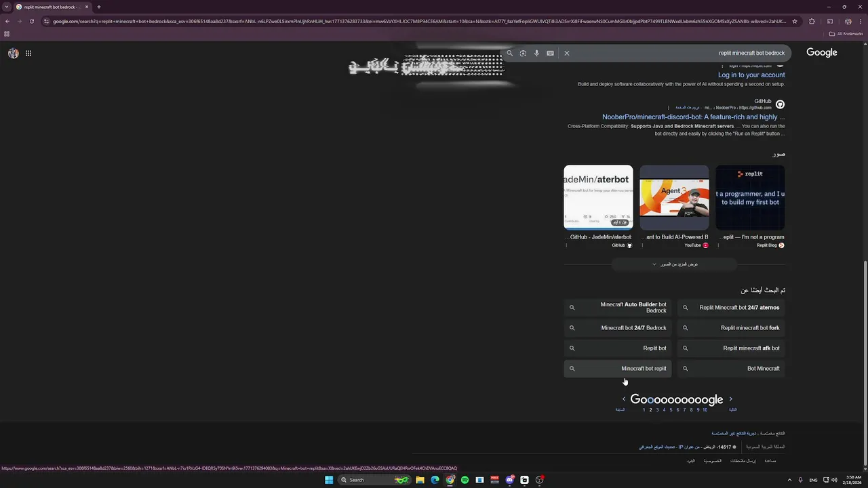Select 'Replit bot' related search

click(x=618, y=348)
